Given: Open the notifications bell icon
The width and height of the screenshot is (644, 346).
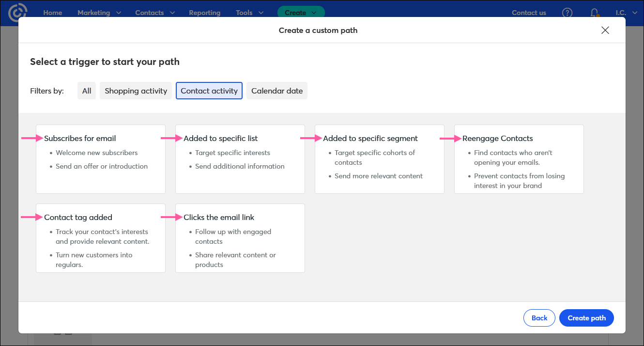Looking at the screenshot, I should click(594, 13).
